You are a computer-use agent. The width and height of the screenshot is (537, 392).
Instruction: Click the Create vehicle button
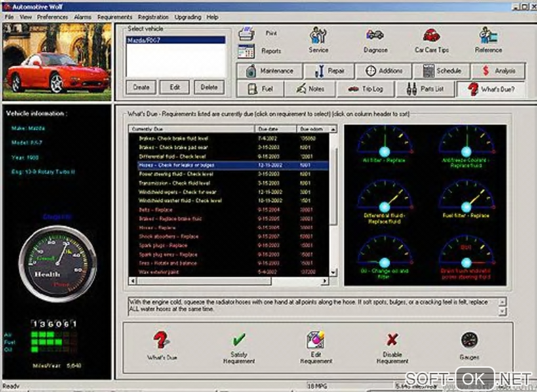pos(141,87)
